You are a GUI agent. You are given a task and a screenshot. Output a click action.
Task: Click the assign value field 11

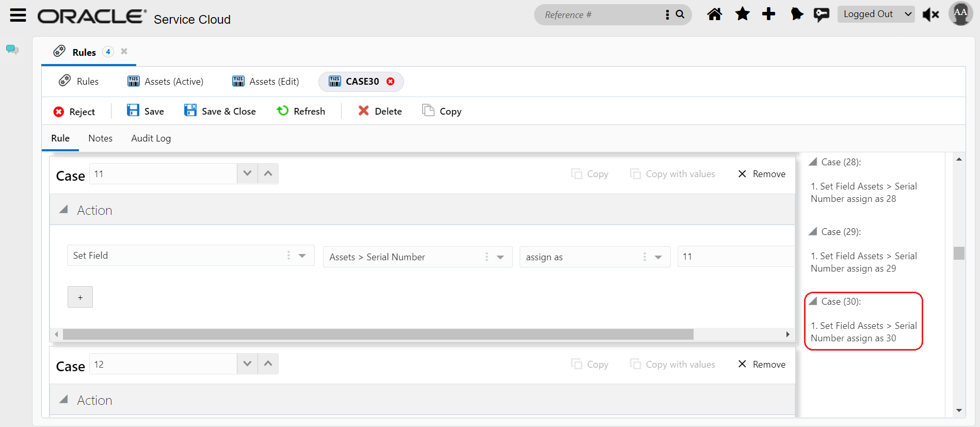pos(736,257)
